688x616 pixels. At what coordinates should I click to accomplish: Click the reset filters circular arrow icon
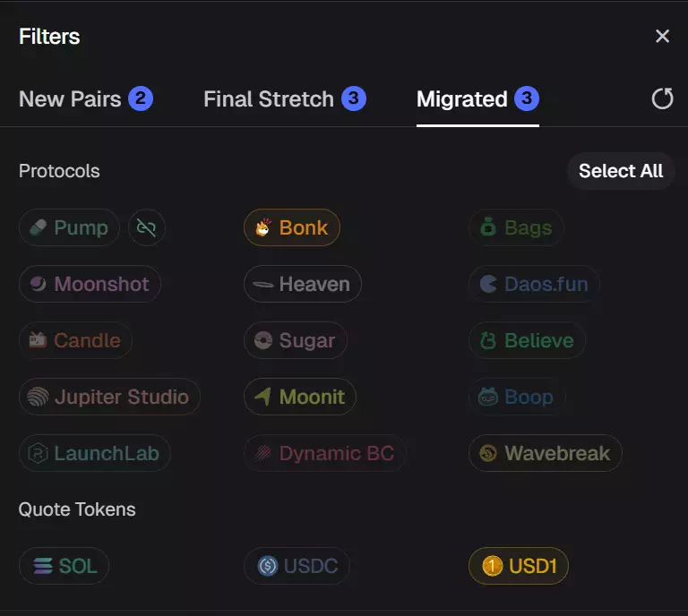point(662,98)
